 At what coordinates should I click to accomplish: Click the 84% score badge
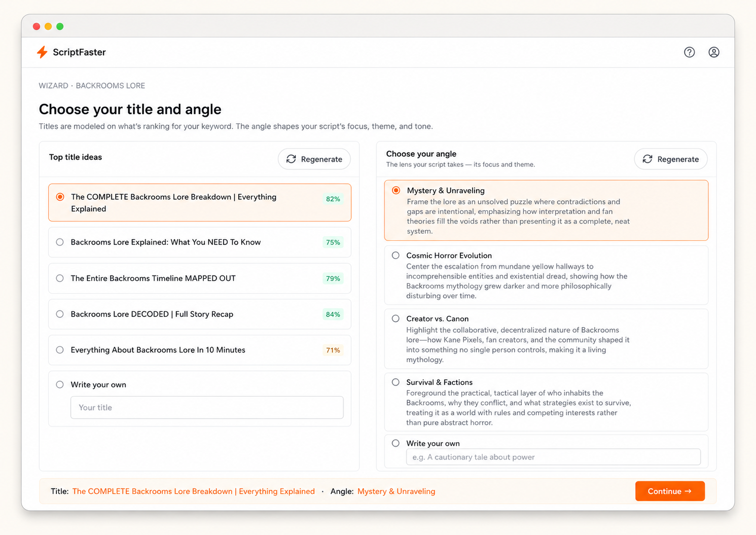coord(333,314)
